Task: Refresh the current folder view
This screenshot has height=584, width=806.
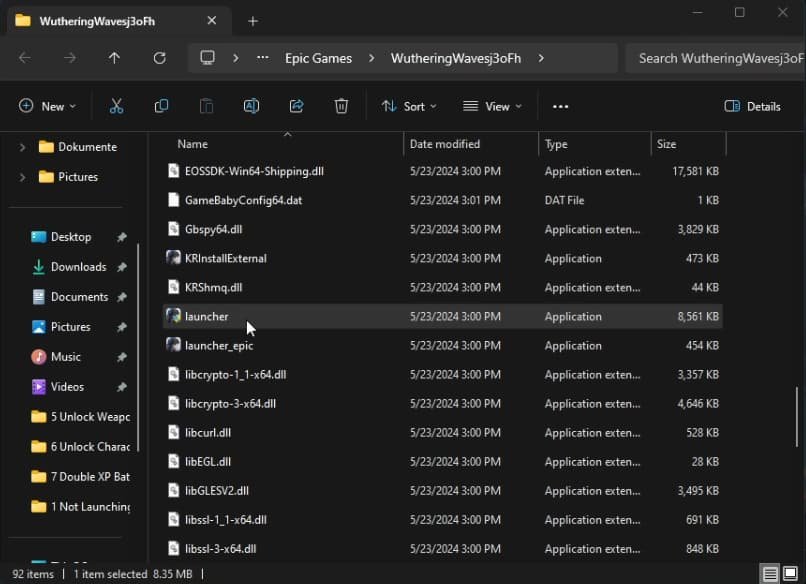Action: pyautogui.click(x=159, y=58)
